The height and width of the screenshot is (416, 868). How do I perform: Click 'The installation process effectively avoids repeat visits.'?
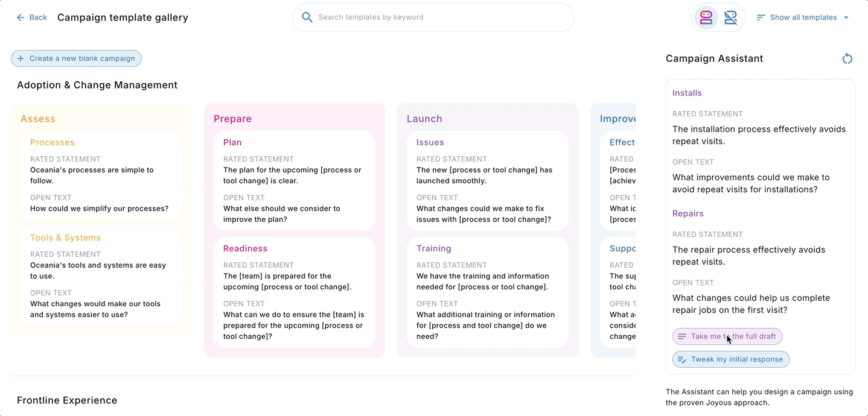click(x=759, y=135)
